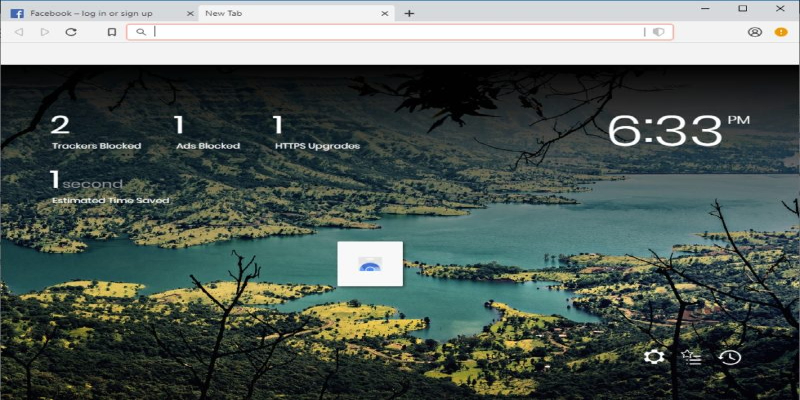This screenshot has width=800, height=400.
Task: Reload the current page
Action: tap(71, 32)
